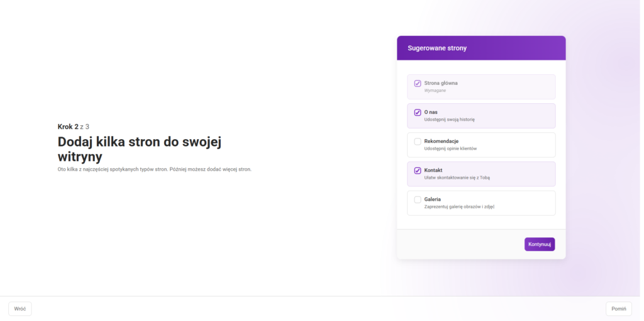Click the Galeria title in the list
This screenshot has width=644, height=321.
point(433,199)
